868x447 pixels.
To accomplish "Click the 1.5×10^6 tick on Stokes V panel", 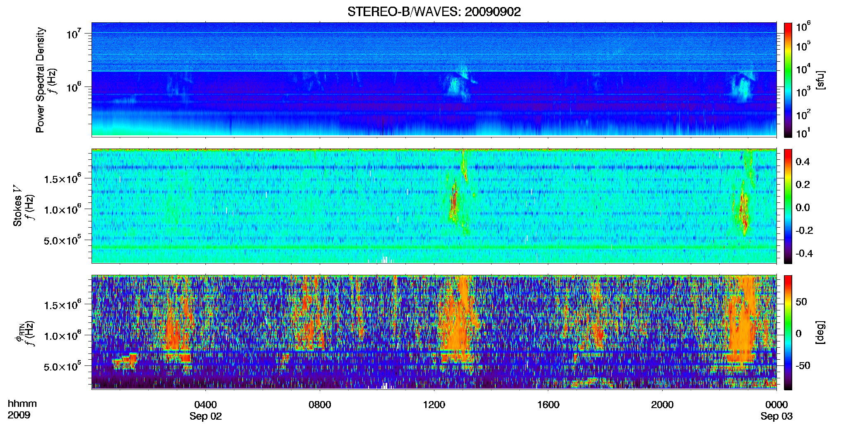I will tap(63, 178).
